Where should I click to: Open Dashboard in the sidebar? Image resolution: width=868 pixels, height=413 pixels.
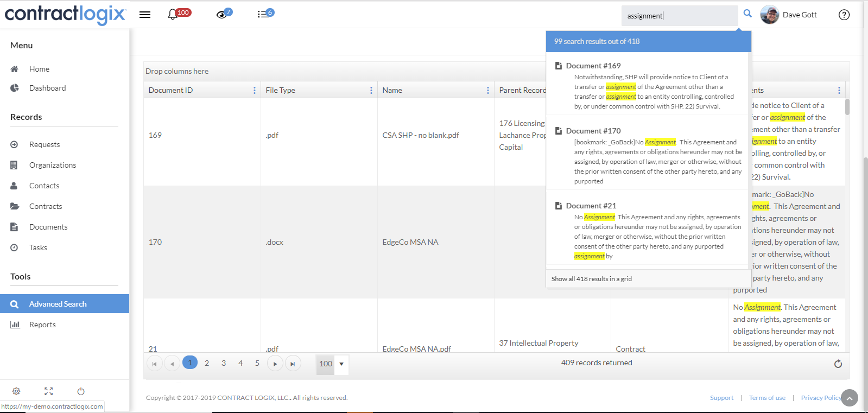pyautogui.click(x=47, y=88)
